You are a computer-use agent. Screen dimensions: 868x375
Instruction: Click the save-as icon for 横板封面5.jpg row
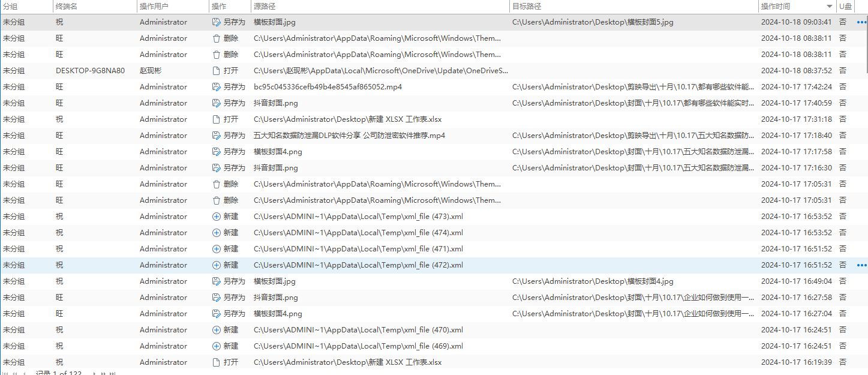217,22
